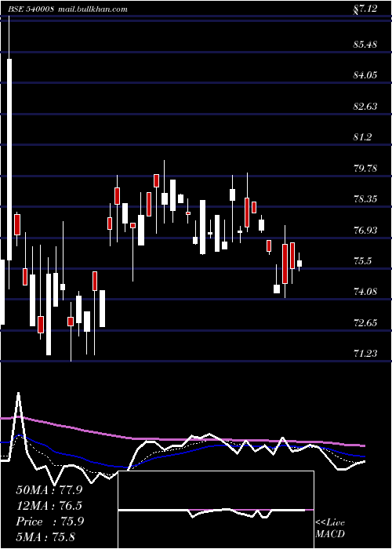The height and width of the screenshot is (549, 392).
Task: Click the <<Live MACD label
Action: [330, 529]
